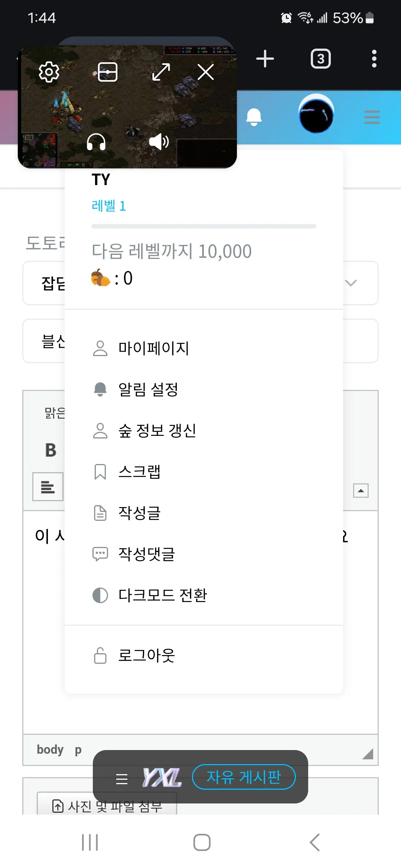Expand the category dropdown chevron
This screenshot has height=868, width=401.
pos(351,283)
